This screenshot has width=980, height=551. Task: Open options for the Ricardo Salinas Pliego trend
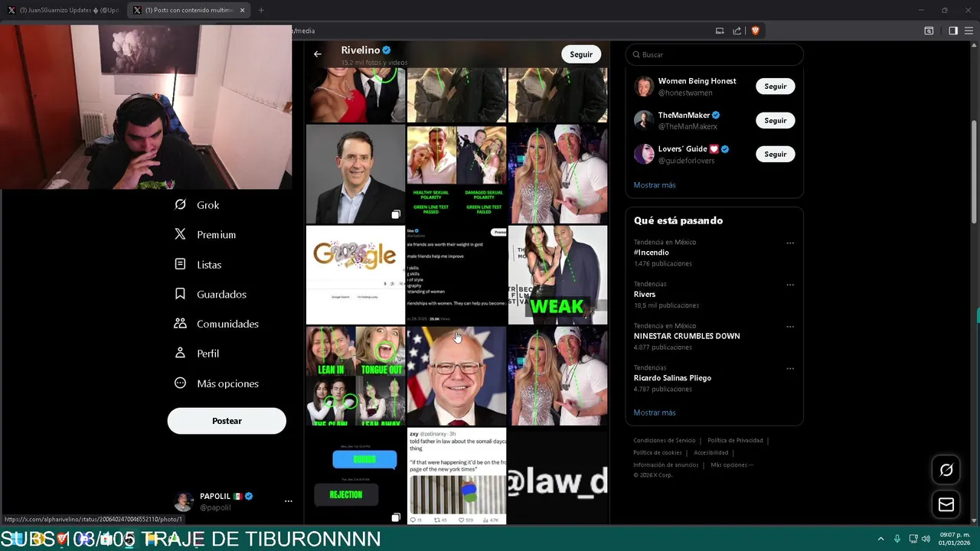click(790, 369)
